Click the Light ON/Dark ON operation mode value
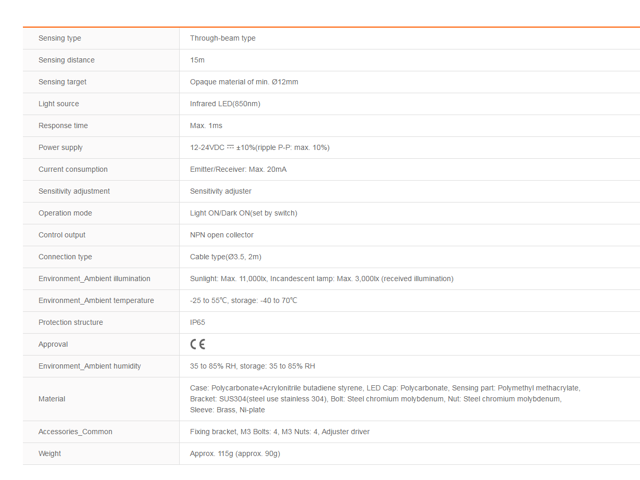Viewport: 640px width, 480px height. pyautogui.click(x=243, y=213)
